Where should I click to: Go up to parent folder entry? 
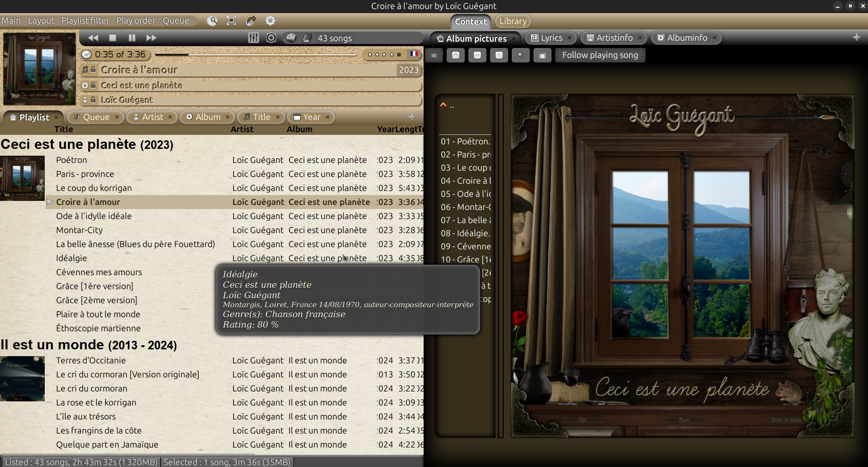pyautogui.click(x=465, y=105)
